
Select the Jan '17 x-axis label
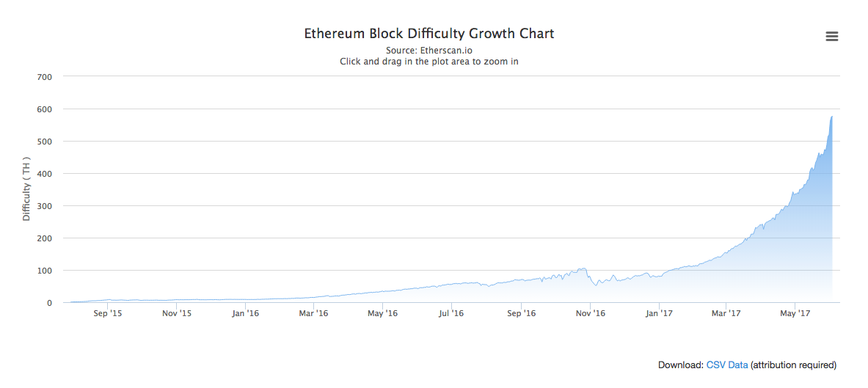click(x=659, y=314)
